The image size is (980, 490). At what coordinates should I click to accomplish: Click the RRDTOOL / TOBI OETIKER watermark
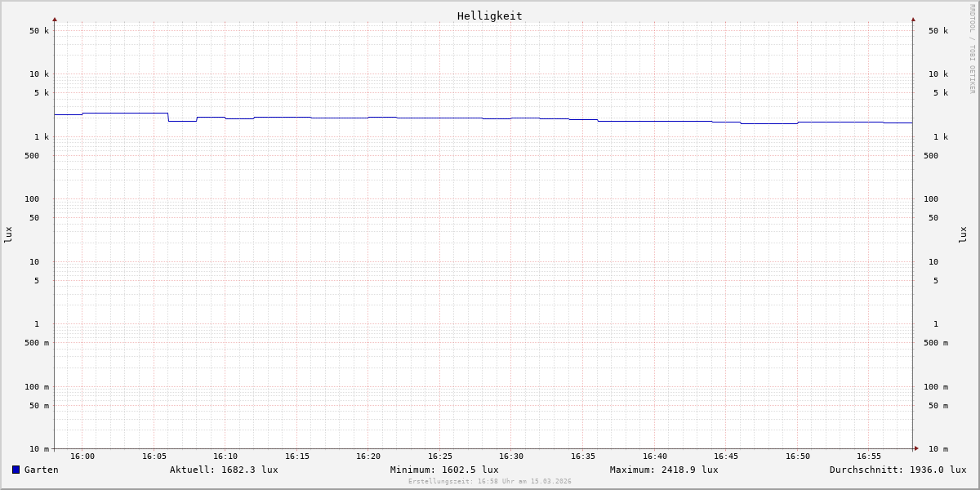pos(972,48)
